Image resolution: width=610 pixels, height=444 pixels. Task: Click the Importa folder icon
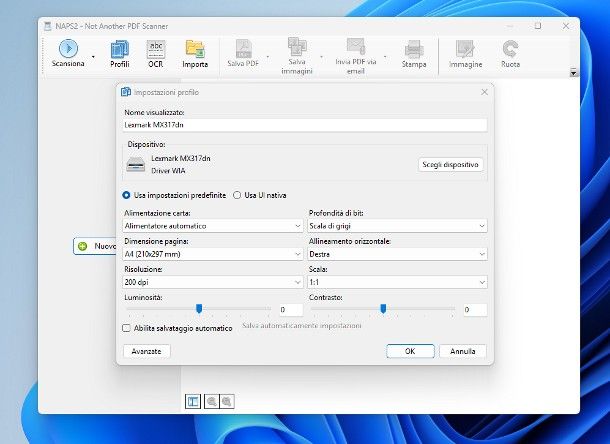pos(195,49)
